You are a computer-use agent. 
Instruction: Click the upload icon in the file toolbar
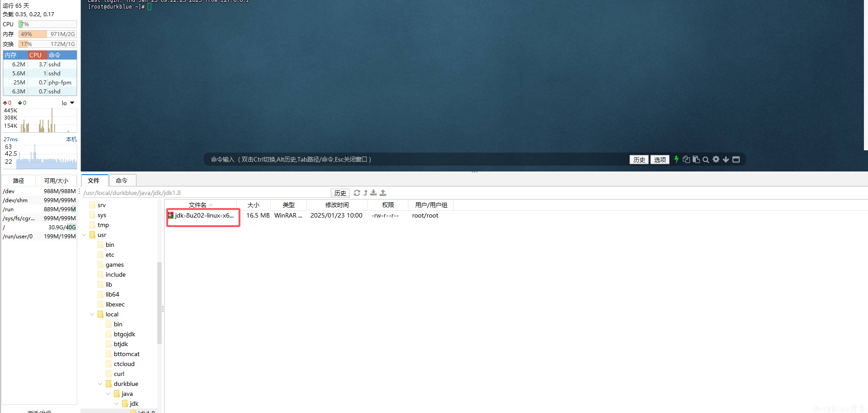point(383,193)
